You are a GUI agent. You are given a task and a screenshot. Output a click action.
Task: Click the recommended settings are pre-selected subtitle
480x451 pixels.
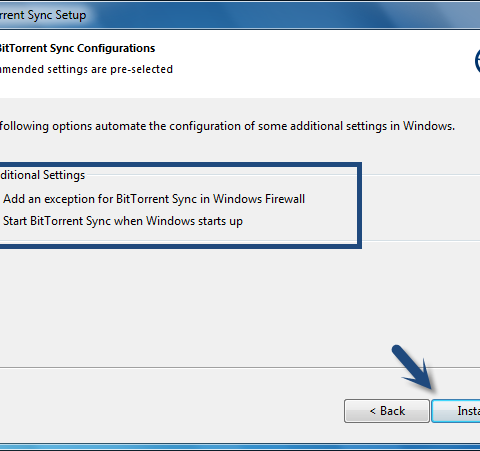[x=86, y=69]
